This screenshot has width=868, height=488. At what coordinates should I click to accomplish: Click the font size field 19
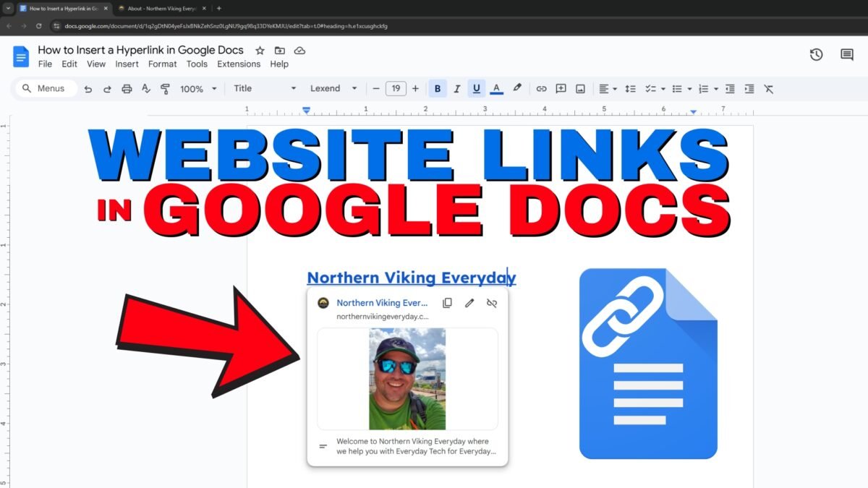396,89
